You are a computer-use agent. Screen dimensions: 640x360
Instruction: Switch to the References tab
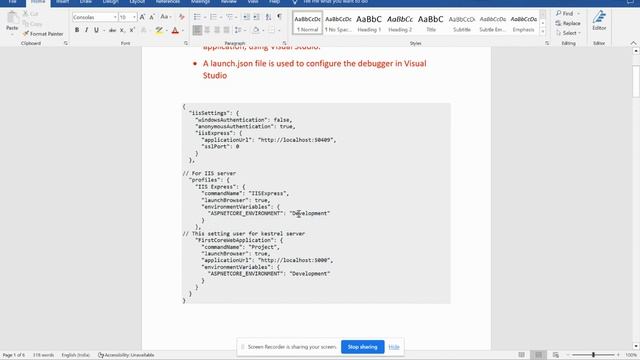click(x=167, y=2)
